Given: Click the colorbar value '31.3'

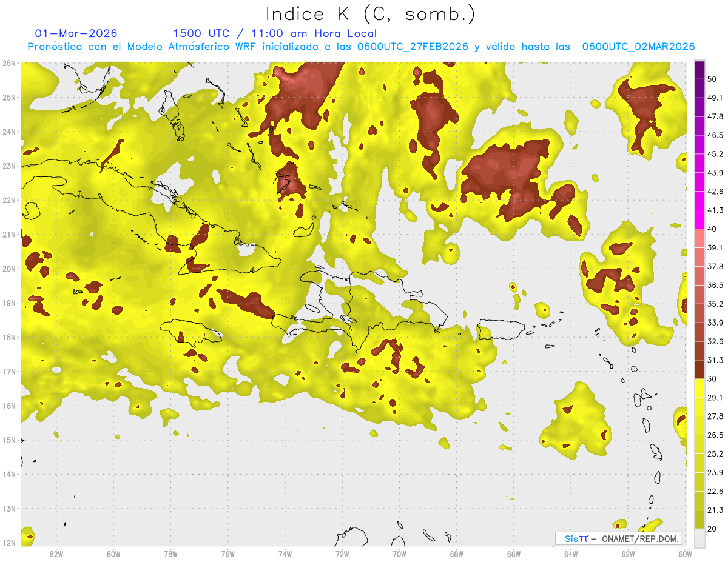Looking at the screenshot, I should 715,360.
